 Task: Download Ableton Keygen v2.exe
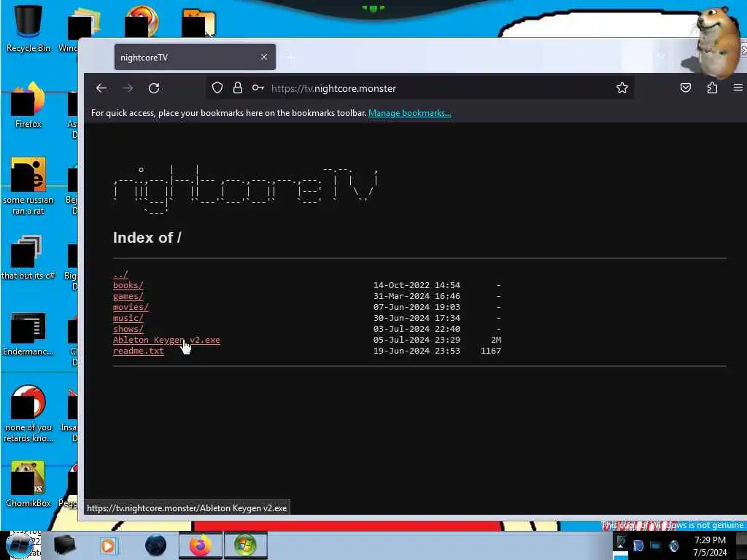(x=166, y=340)
